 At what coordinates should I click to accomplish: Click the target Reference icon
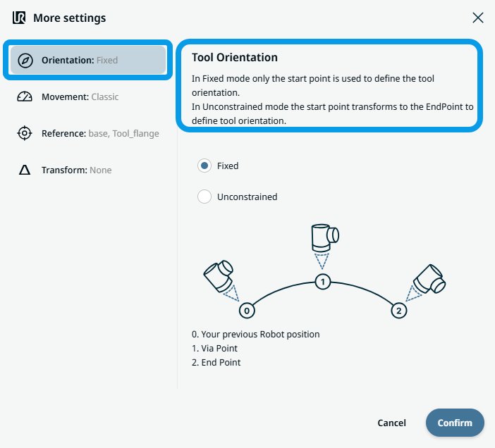(25, 133)
